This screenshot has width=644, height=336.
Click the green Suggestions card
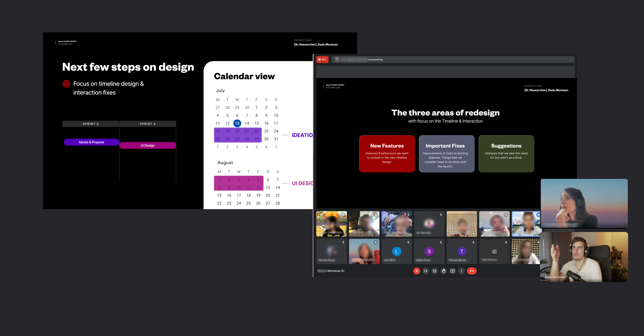coord(506,154)
